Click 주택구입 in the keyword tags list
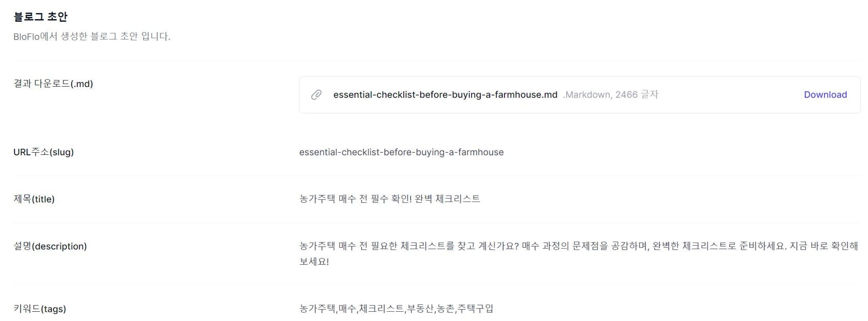This screenshot has height=321, width=868. tap(475, 309)
